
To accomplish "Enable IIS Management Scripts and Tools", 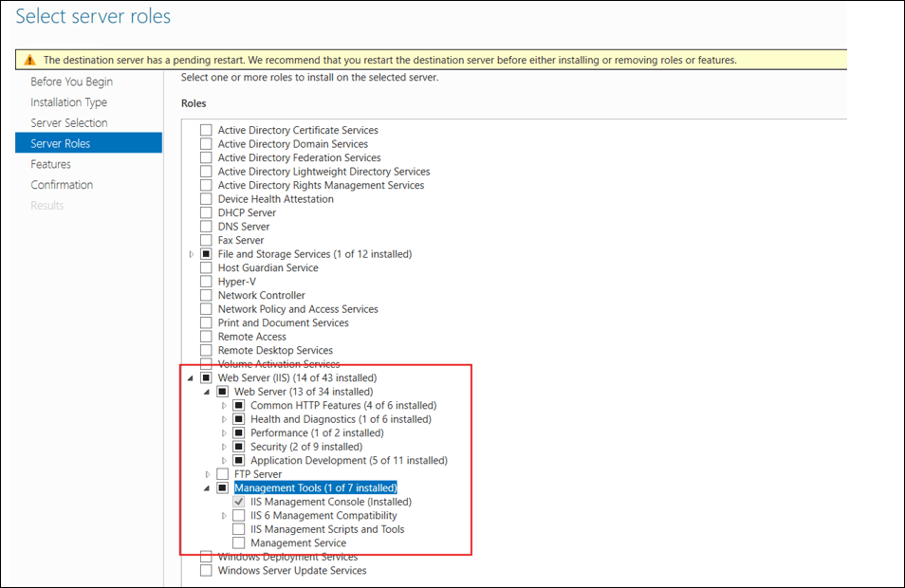I will [238, 530].
